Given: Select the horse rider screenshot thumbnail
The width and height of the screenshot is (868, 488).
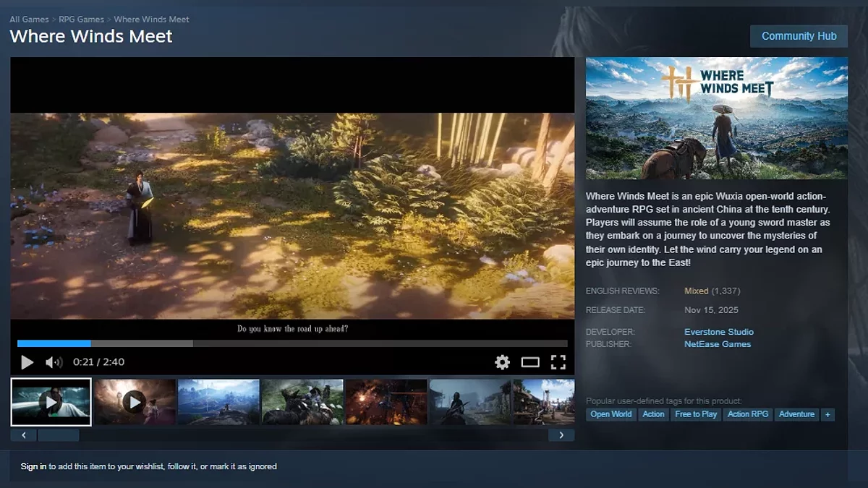Looking at the screenshot, I should pos(302,402).
